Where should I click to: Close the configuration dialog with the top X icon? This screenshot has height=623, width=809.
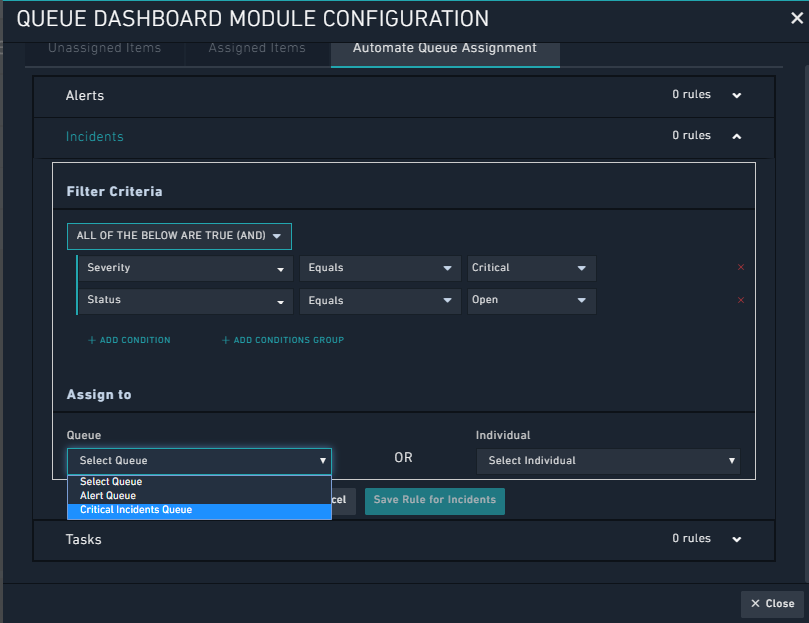point(797,19)
